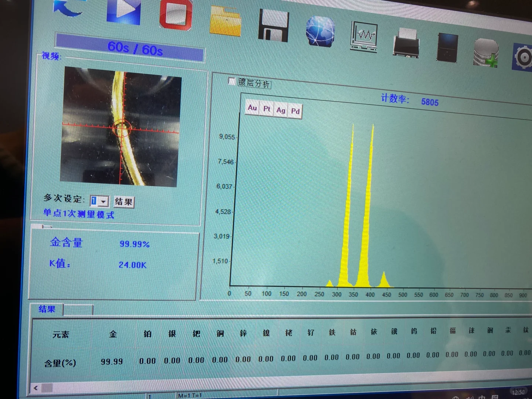Select the Au element button

click(x=252, y=108)
